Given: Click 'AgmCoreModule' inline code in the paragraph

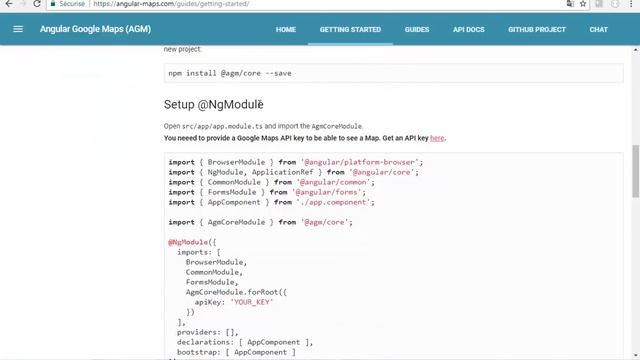Looking at the screenshot, I should point(337,127).
